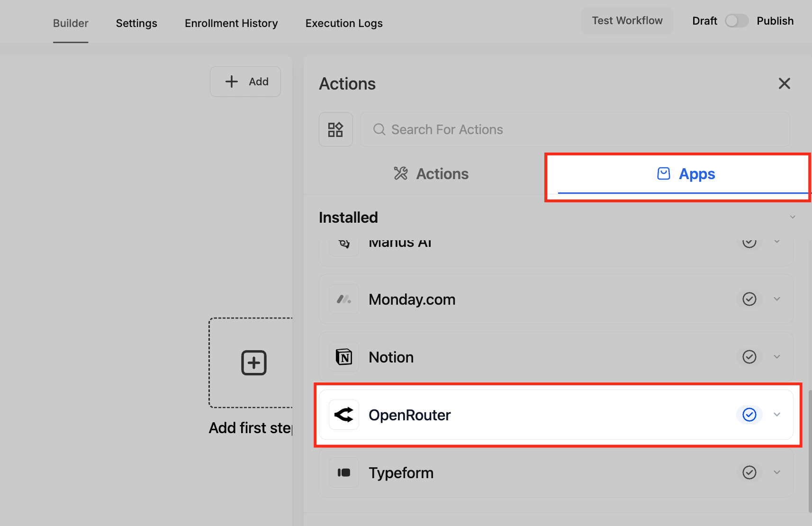Open the Enrollment History tab

pos(231,23)
